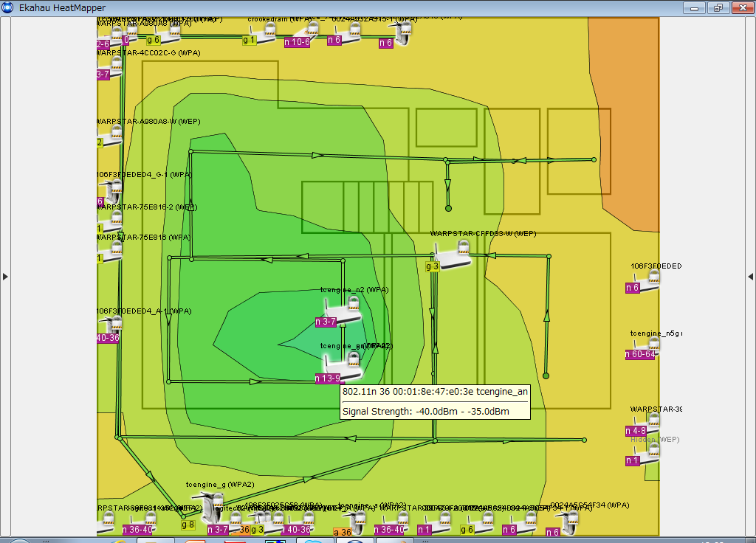
Task: Click the 'Signal Strength: -40.0dBm - -35.0dBm' tooltip text
Action: tap(426, 412)
